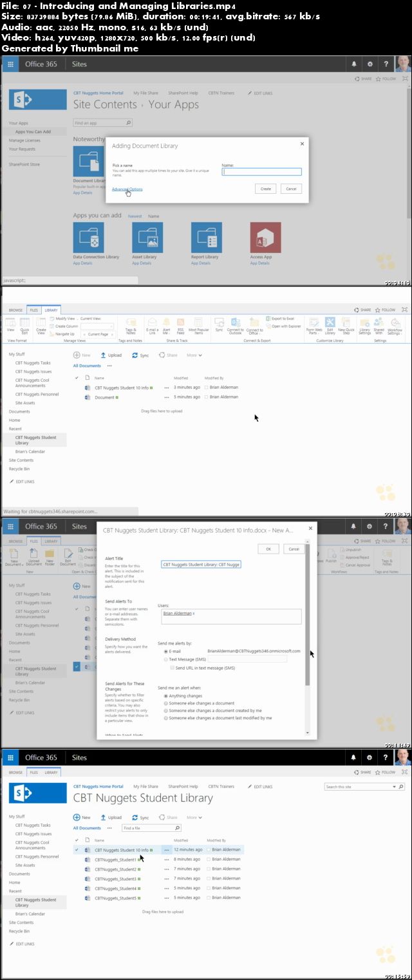412x980 pixels.
Task: Click Create in Adding Document Library dialog
Action: 266,189
